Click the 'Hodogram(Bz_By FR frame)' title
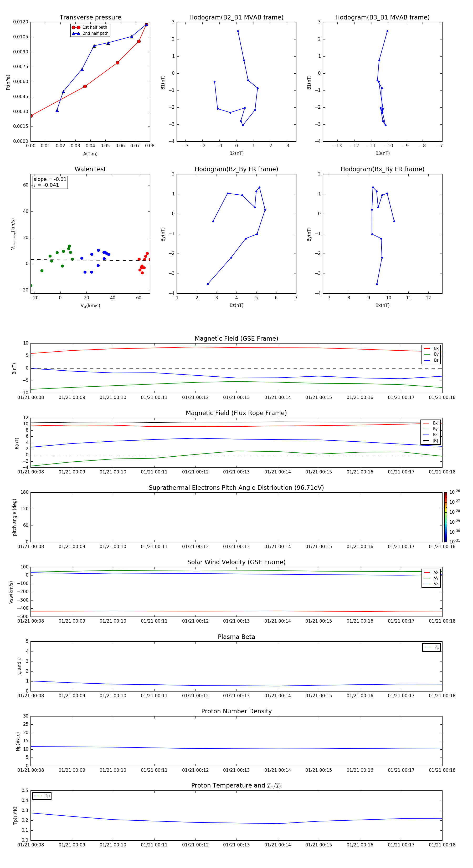This screenshot has width=473, height=868. point(236,169)
